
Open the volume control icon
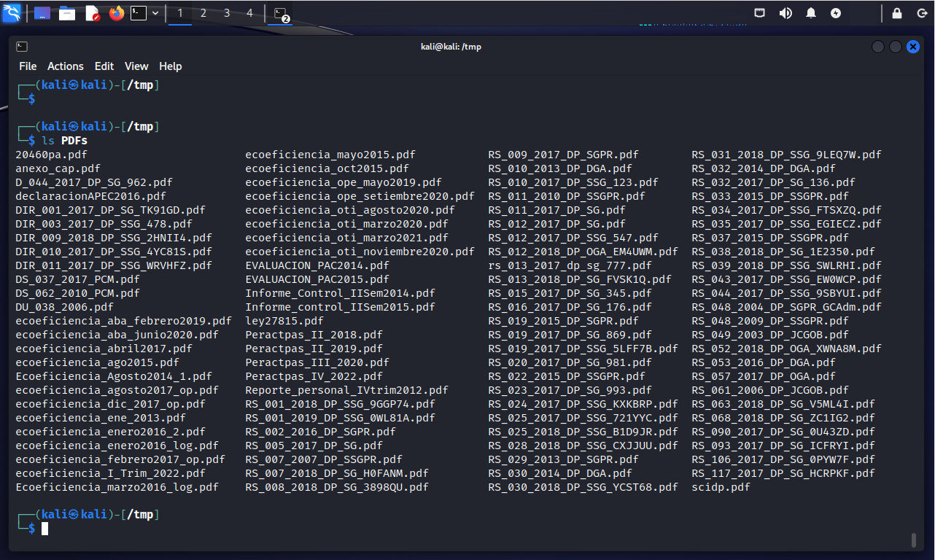pyautogui.click(x=785, y=13)
